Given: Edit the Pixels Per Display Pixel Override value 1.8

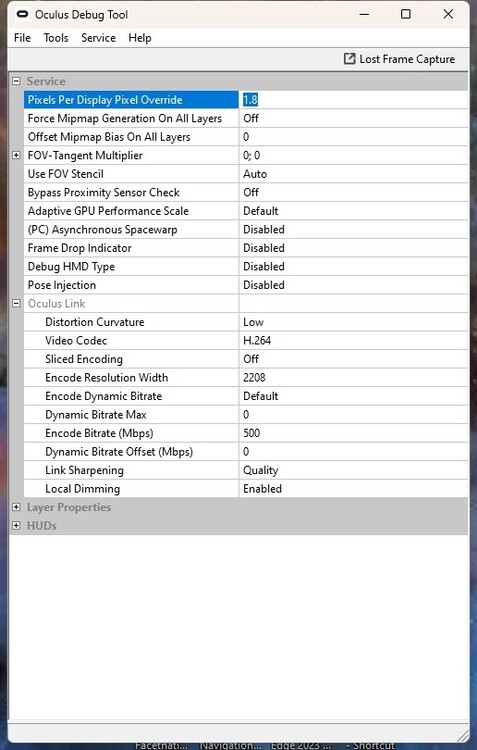Looking at the screenshot, I should [353, 99].
